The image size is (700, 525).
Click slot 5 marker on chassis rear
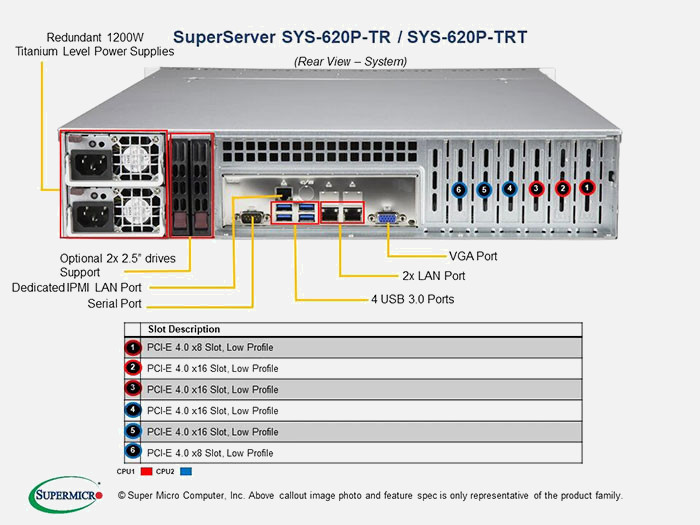point(484,190)
